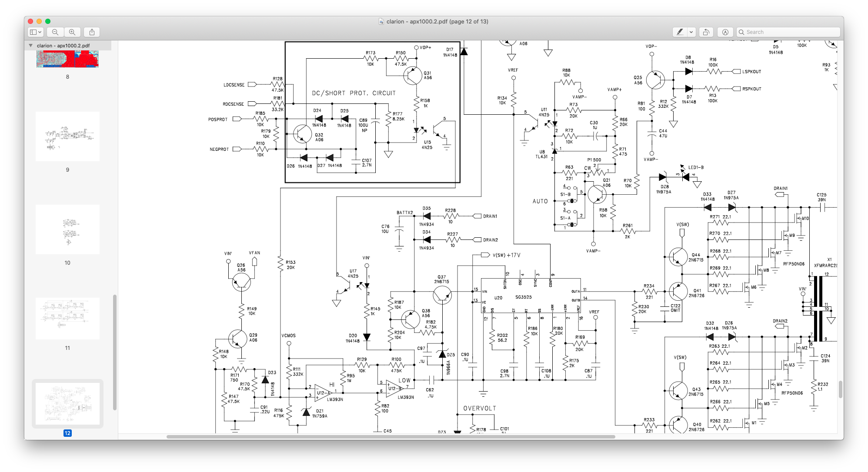The height and width of the screenshot is (472, 868).
Task: Show the Markup toolbar
Action: tap(725, 32)
